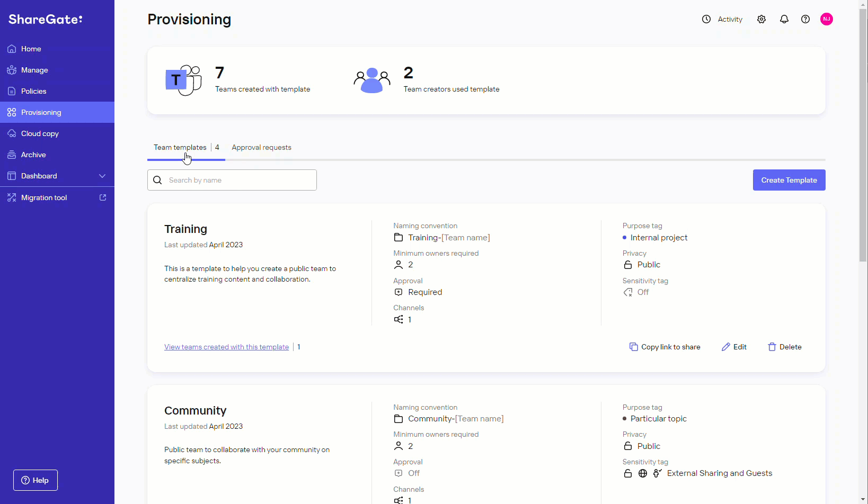
Task: Click the Create Template button
Action: tap(789, 180)
